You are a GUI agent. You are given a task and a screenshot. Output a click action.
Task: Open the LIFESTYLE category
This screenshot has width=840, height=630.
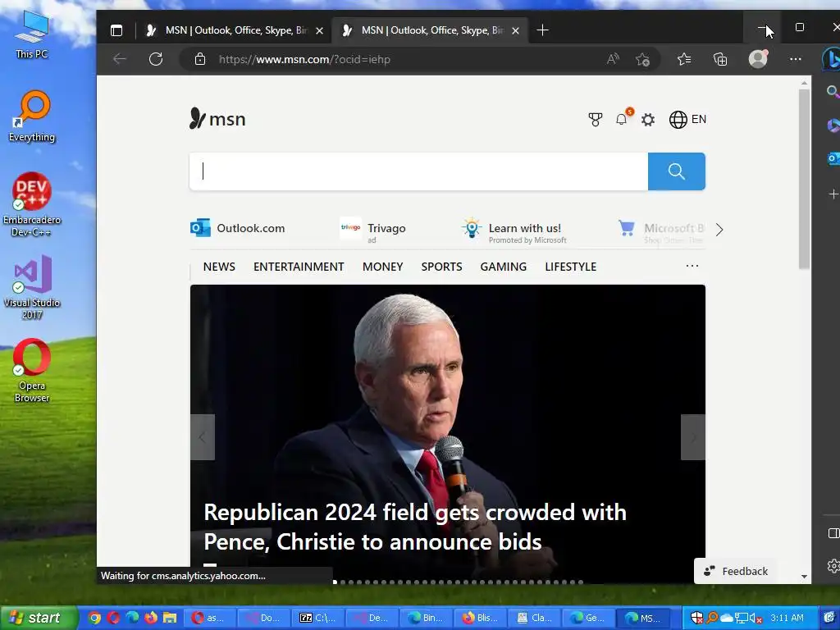571,267
